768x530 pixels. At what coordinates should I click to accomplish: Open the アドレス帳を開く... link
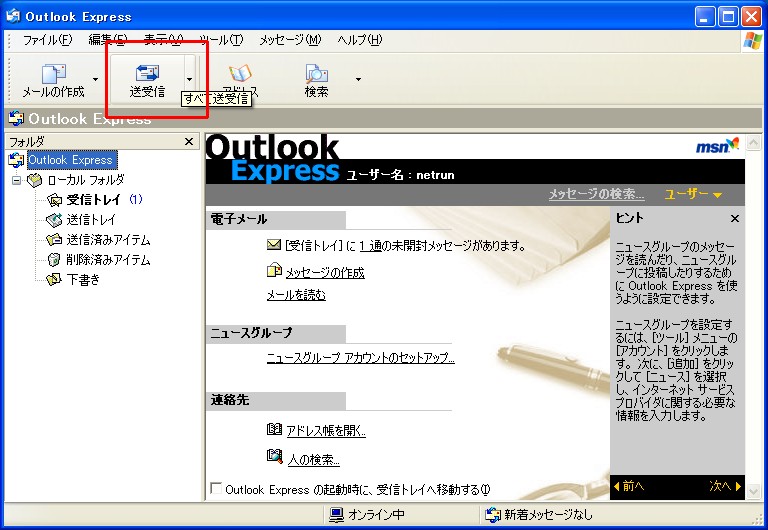(x=326, y=431)
